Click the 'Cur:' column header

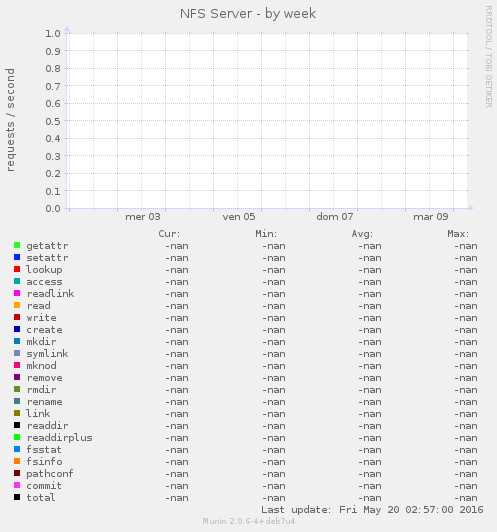click(x=169, y=234)
